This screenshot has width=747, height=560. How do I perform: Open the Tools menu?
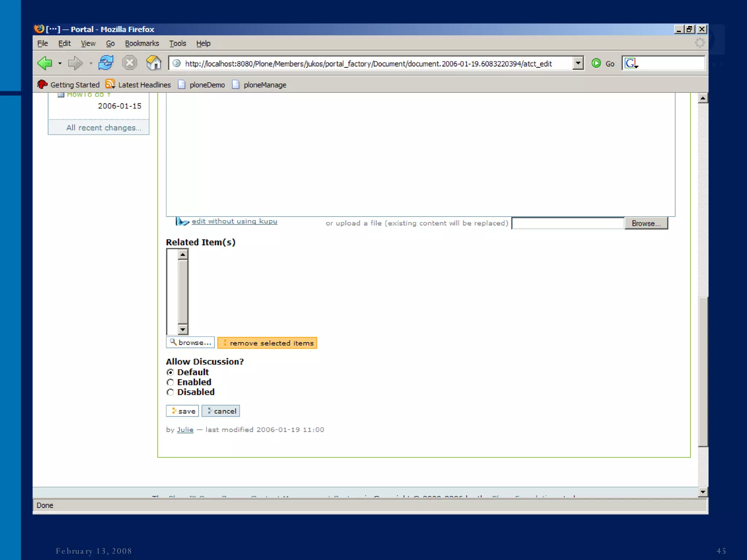177,43
